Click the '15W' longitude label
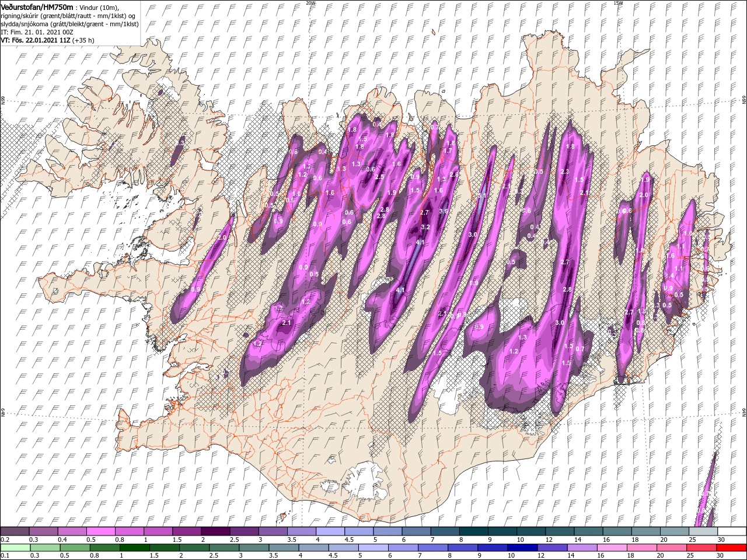 tap(618, 3)
